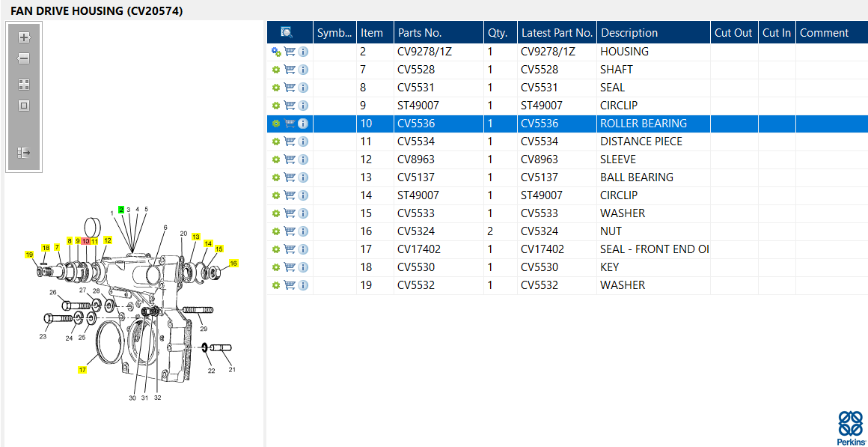Zoom out on the parts diagram
This screenshot has height=447, width=868.
(x=24, y=58)
